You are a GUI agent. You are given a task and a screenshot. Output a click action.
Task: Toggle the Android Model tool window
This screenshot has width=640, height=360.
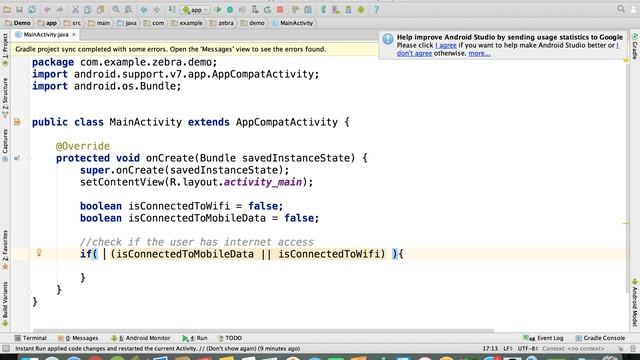635,302
